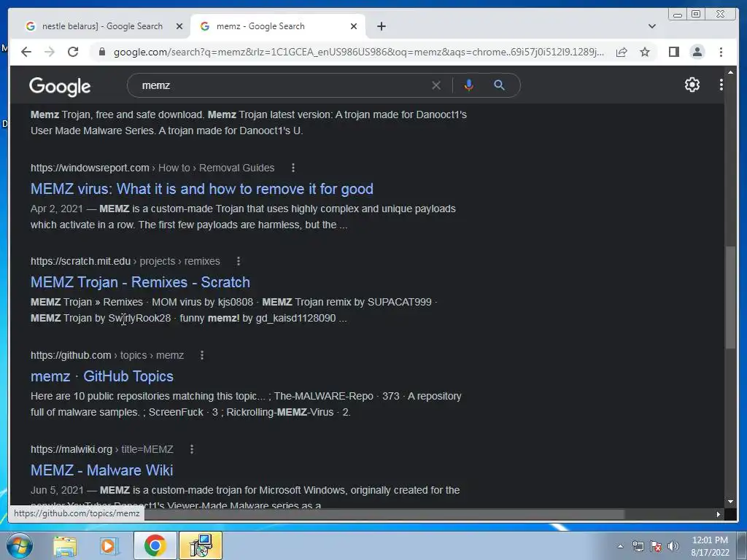This screenshot has width=747, height=560.
Task: Open site info via lock icon
Action: [x=101, y=52]
